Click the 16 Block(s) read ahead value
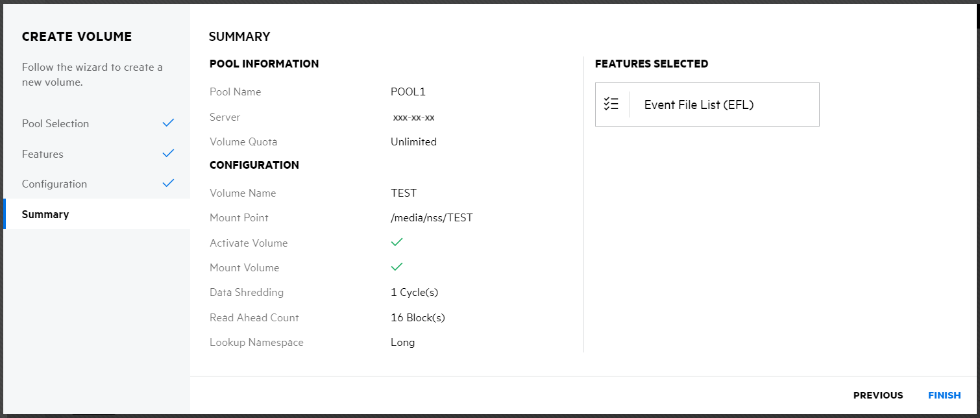This screenshot has width=980, height=418. [x=417, y=317]
